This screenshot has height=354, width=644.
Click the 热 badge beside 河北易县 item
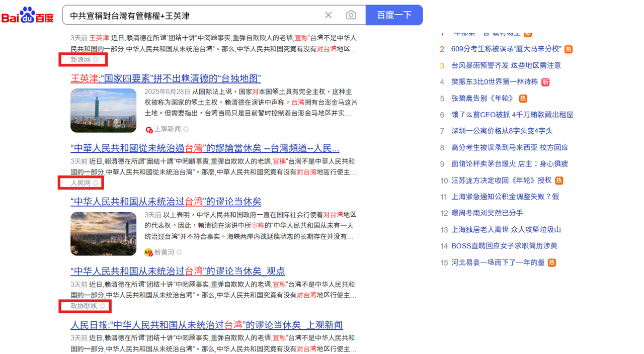[x=552, y=262]
